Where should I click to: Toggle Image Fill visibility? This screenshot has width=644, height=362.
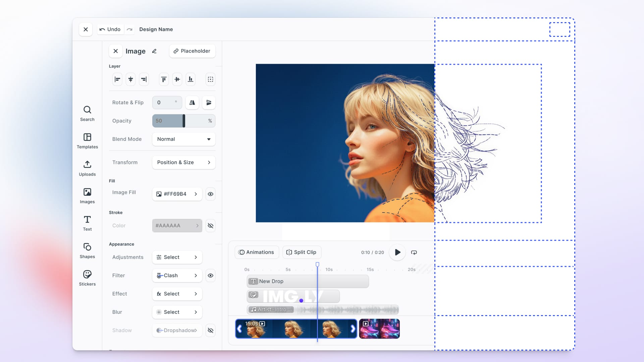click(x=210, y=194)
